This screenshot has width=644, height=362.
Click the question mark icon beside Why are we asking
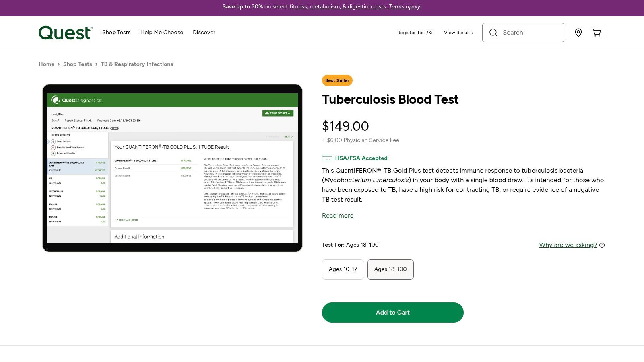(x=602, y=245)
